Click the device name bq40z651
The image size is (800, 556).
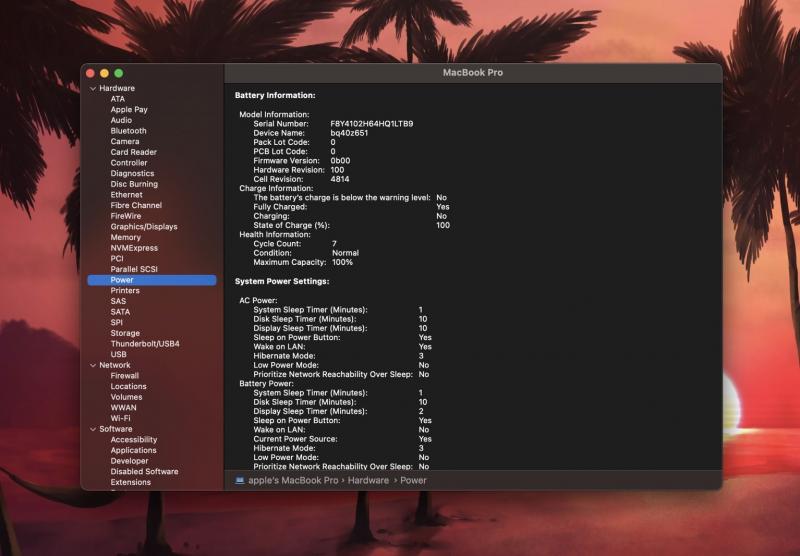[x=349, y=133]
